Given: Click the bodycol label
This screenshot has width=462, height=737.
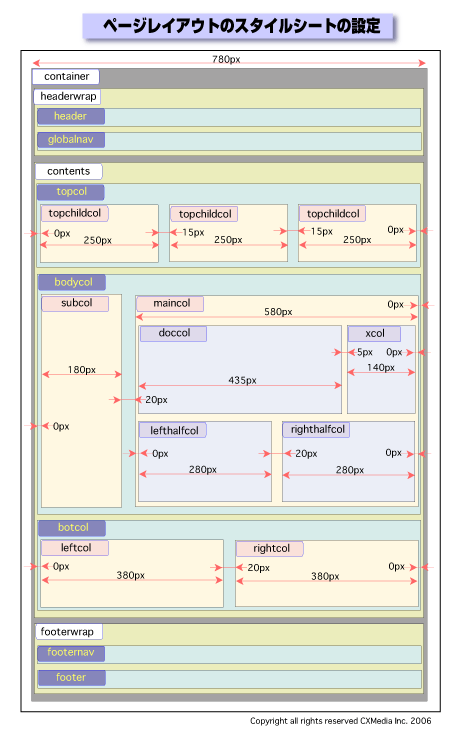Looking at the screenshot, I should tap(72, 282).
